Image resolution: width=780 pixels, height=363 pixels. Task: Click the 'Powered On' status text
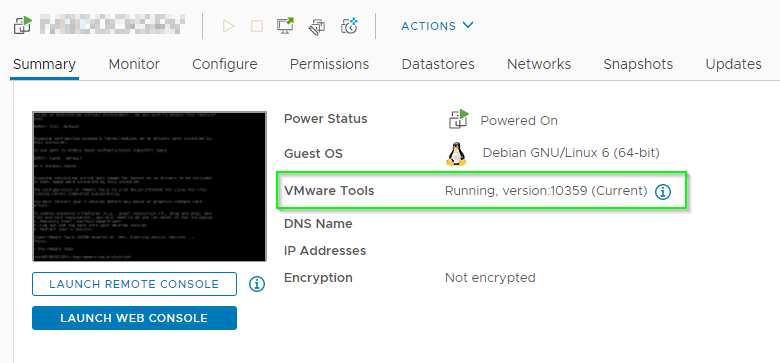(x=519, y=121)
